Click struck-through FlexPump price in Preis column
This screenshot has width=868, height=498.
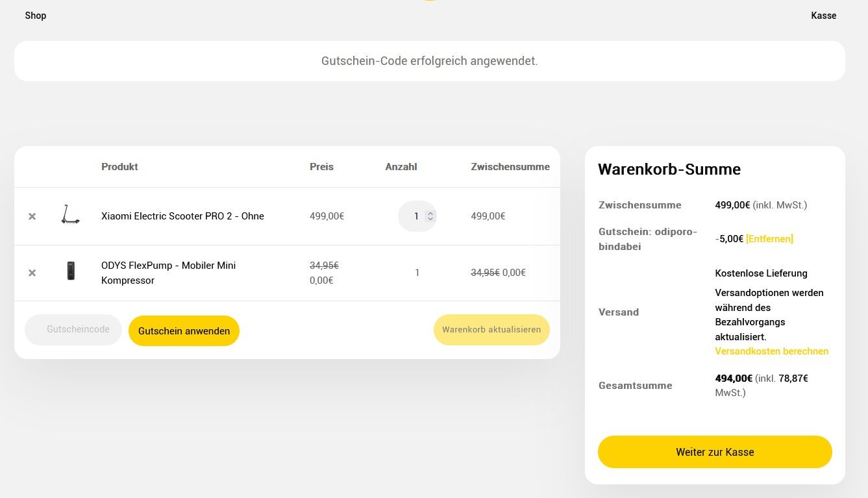coord(324,266)
